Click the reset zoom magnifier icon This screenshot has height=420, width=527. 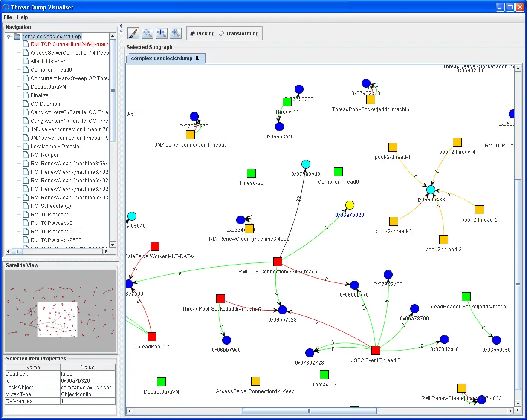pos(176,33)
